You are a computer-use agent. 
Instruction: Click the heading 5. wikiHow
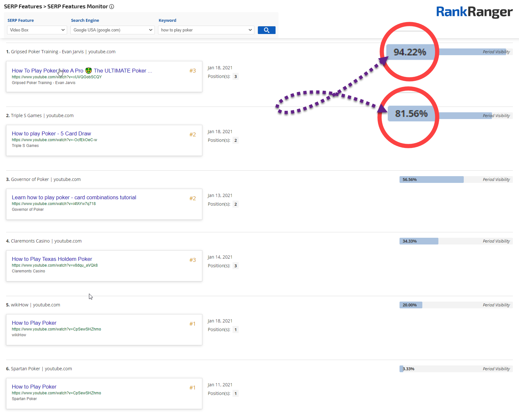(x=33, y=305)
